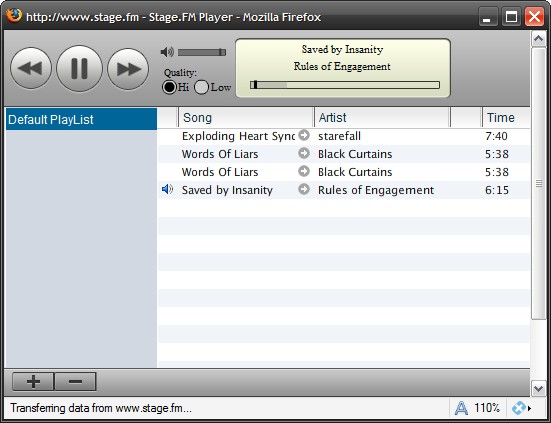Click the 6:15 time value
Image resolution: width=551 pixels, height=423 pixels.
tap(497, 190)
